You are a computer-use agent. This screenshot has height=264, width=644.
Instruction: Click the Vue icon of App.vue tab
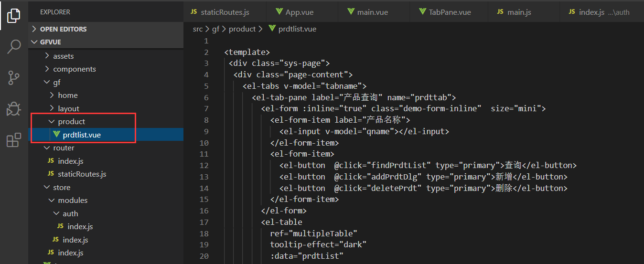click(x=279, y=12)
